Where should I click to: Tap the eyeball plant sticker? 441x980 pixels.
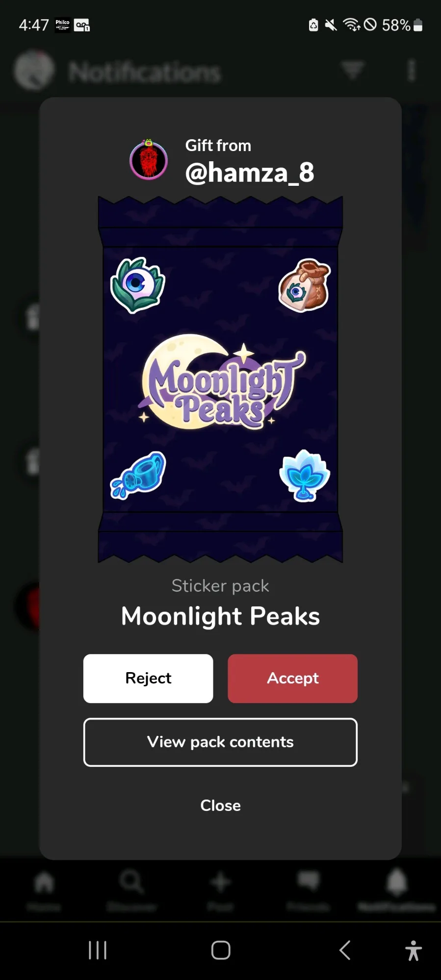[x=138, y=285]
